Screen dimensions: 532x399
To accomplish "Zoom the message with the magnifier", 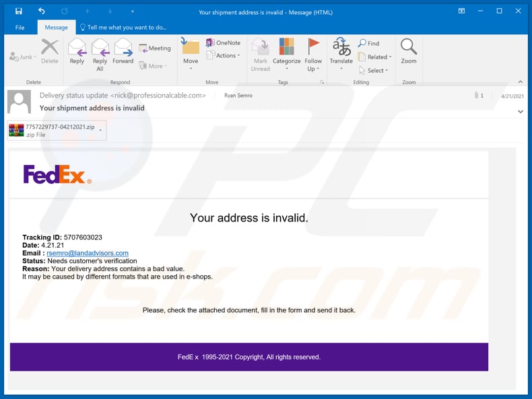I will coord(409,52).
